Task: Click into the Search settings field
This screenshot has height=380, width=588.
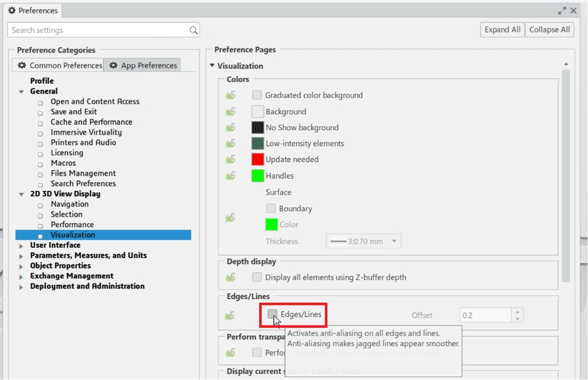Action: point(98,30)
